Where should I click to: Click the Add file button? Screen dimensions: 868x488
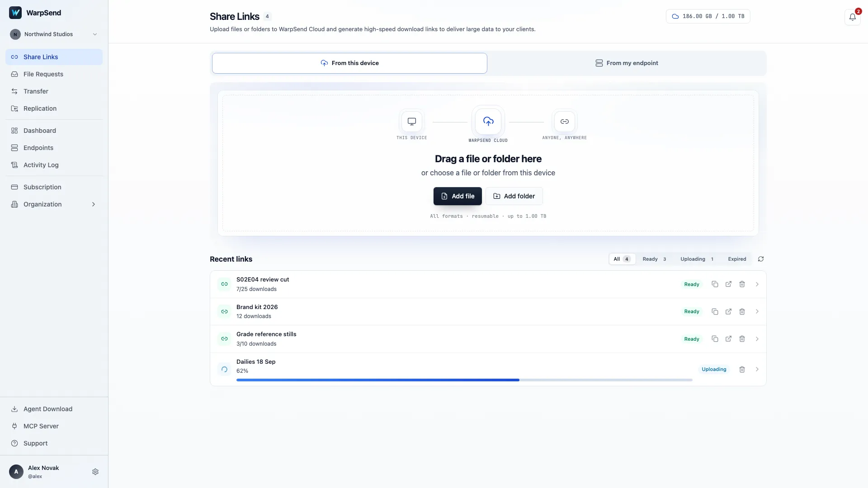pyautogui.click(x=458, y=196)
